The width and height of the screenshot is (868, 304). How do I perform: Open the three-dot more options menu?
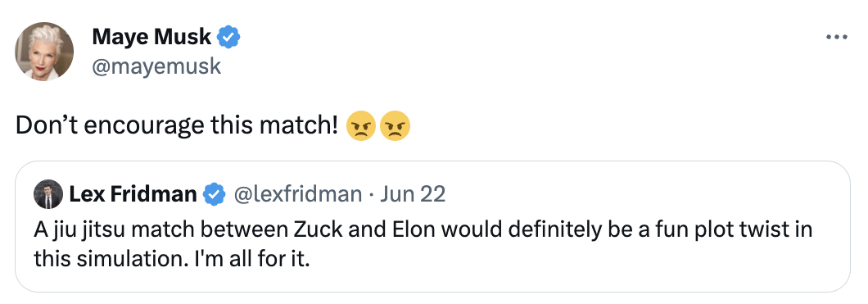(x=836, y=37)
